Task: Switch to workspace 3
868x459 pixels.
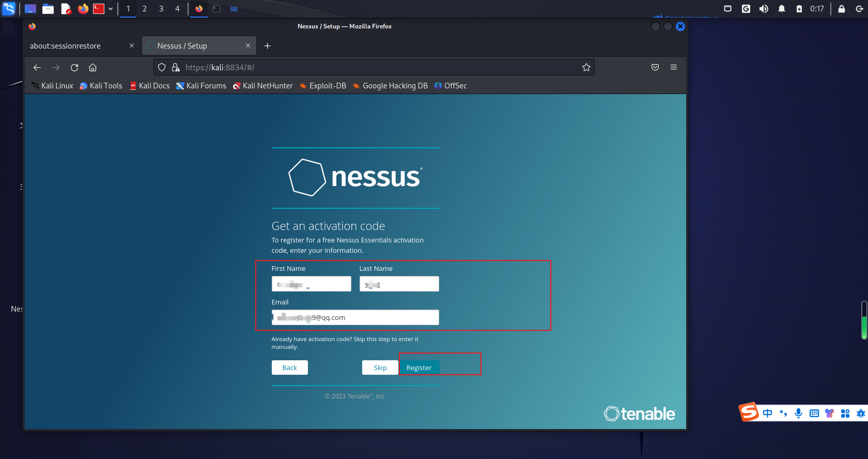Action: pyautogui.click(x=161, y=9)
